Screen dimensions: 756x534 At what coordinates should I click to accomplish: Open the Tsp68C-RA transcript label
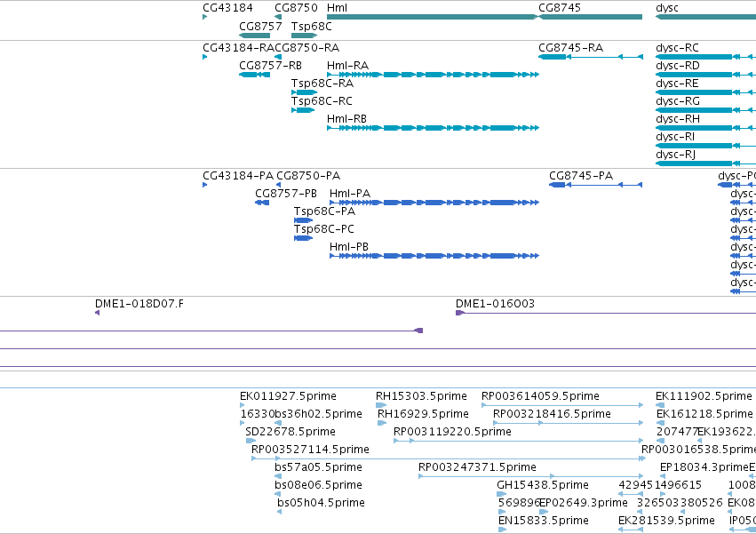tap(322, 84)
